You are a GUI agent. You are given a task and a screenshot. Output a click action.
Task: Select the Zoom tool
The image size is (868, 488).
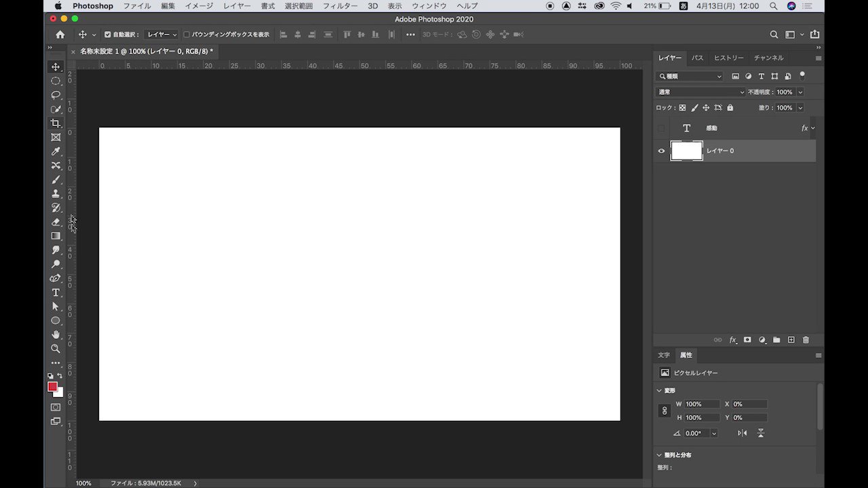(x=56, y=348)
